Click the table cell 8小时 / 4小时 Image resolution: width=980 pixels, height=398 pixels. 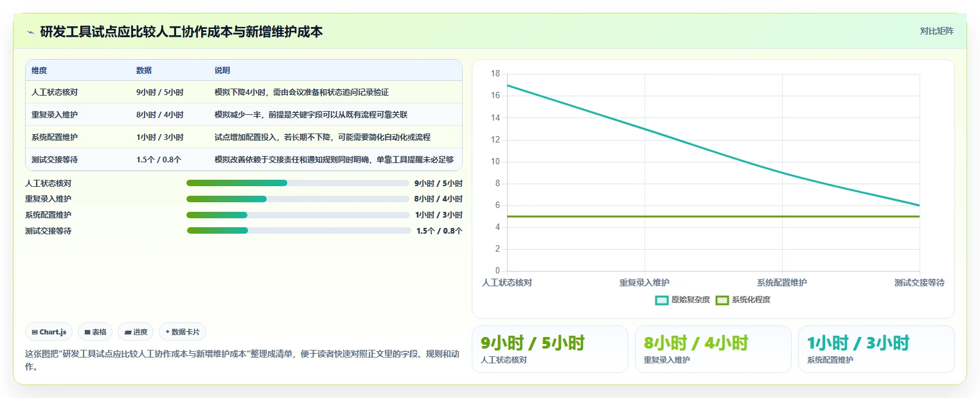coord(159,115)
